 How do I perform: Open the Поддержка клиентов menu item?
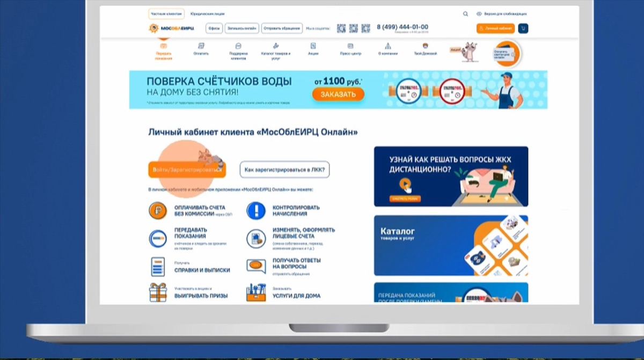click(x=238, y=52)
